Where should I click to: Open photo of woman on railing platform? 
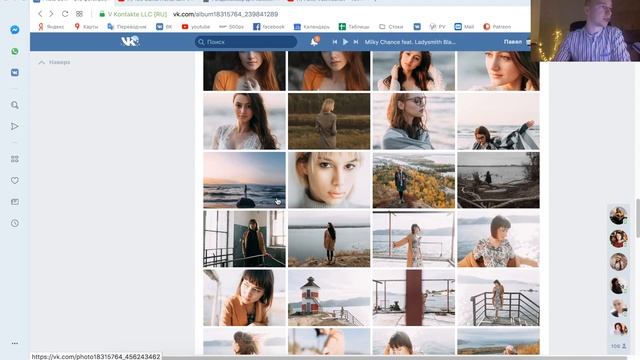[x=498, y=298]
